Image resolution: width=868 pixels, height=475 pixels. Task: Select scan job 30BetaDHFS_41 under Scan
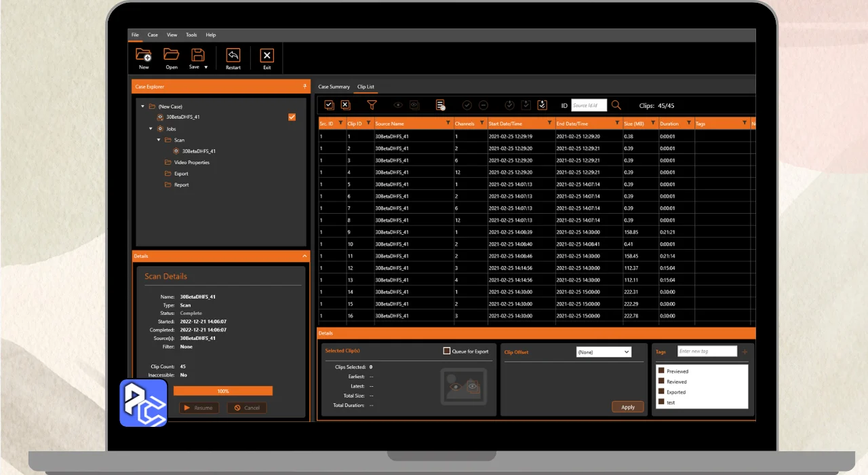coord(199,151)
